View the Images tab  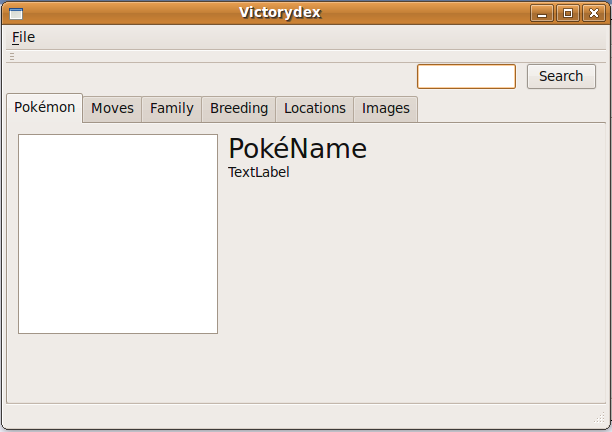(x=385, y=108)
